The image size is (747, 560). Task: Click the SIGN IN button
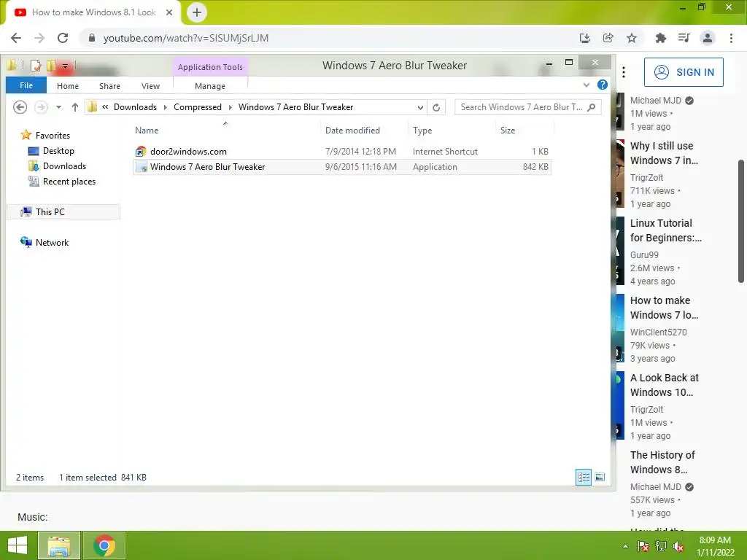[x=684, y=72]
